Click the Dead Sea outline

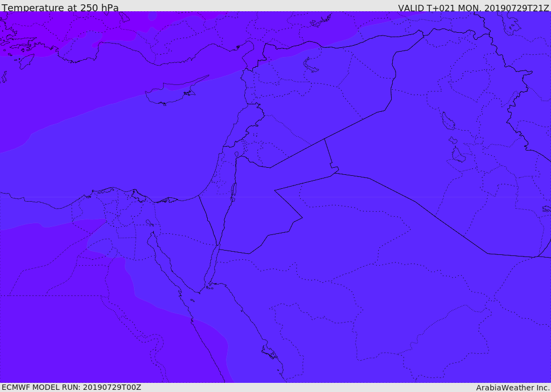click(x=232, y=192)
